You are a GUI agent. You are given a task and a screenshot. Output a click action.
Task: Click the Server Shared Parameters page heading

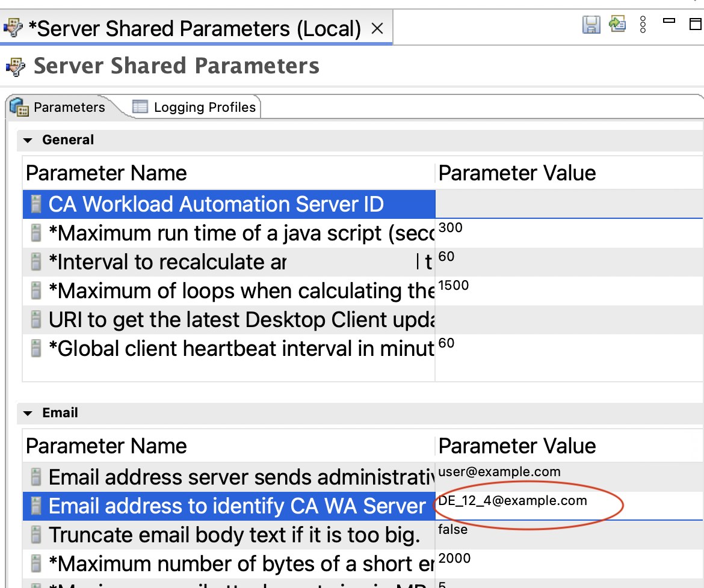coord(176,66)
